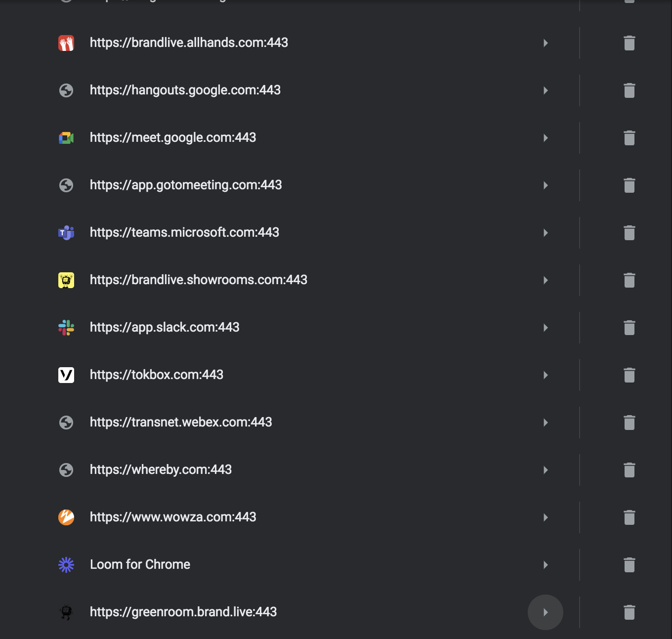Viewport: 672px width, 639px height.
Task: Click the Microsoft Teams favicon
Action: click(66, 233)
